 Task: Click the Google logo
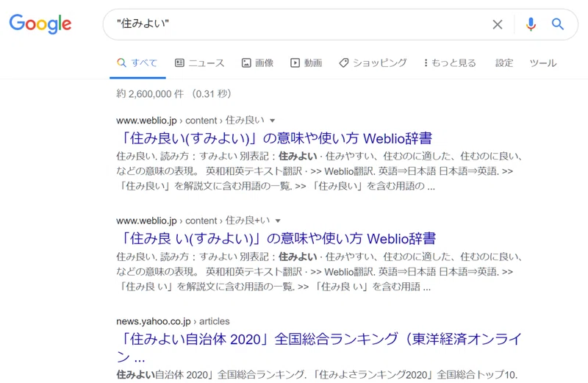40,24
